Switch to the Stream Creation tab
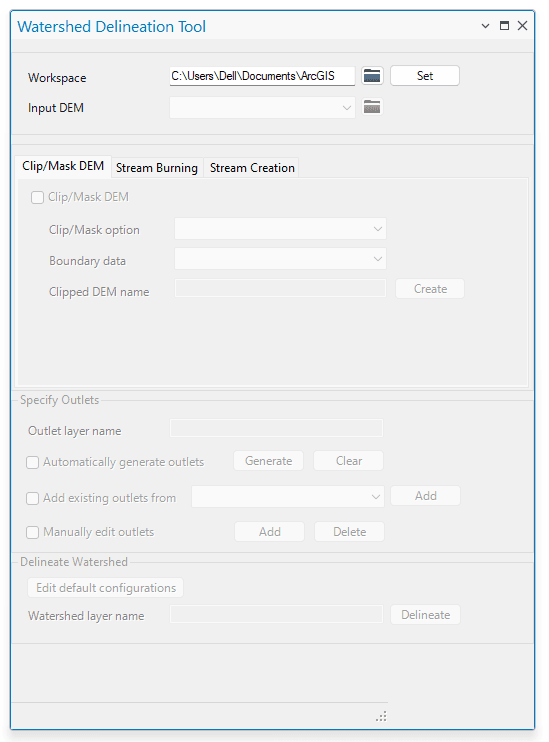 point(252,168)
